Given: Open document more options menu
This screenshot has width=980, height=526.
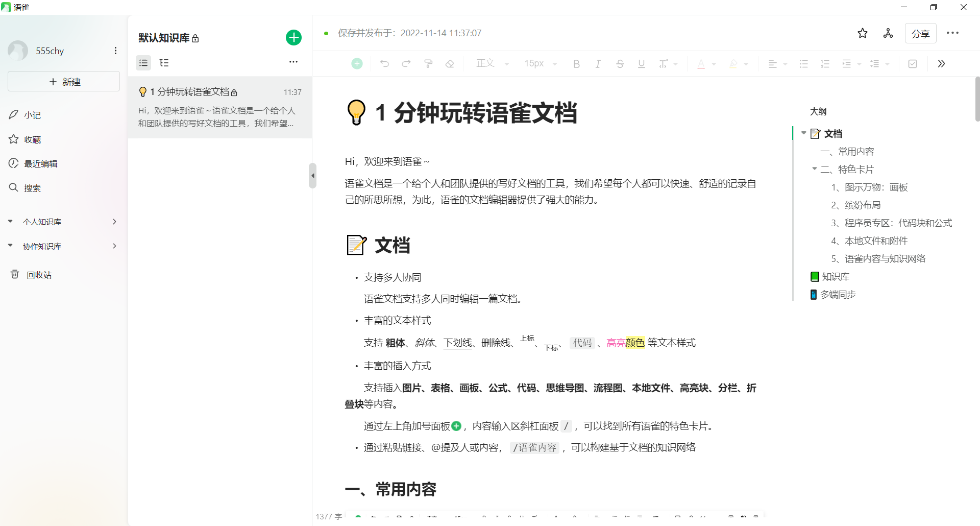Looking at the screenshot, I should click(x=952, y=33).
